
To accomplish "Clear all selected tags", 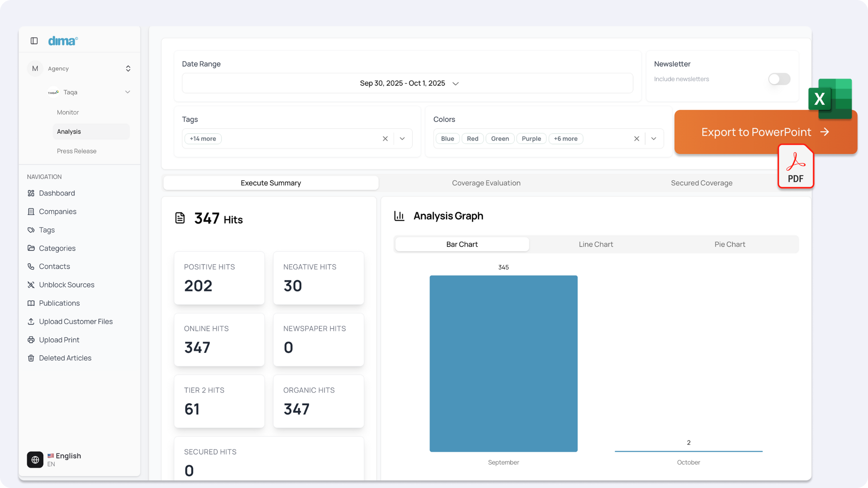I will pyautogui.click(x=385, y=138).
